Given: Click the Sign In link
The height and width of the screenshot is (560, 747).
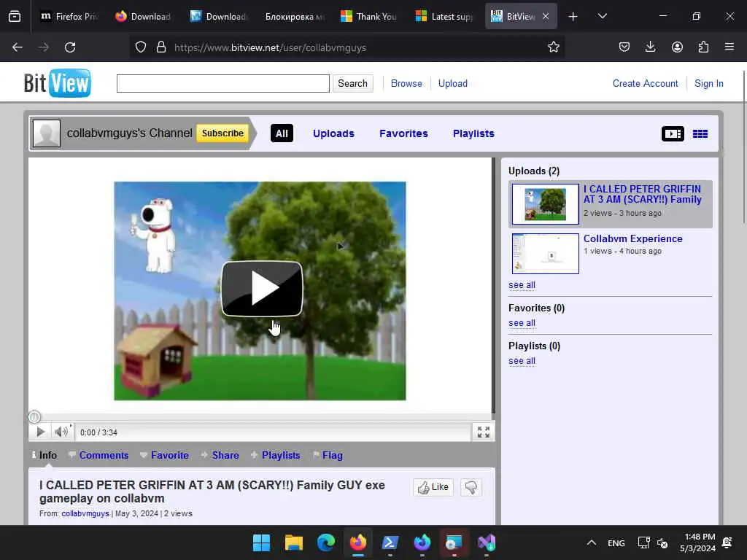Looking at the screenshot, I should point(708,83).
